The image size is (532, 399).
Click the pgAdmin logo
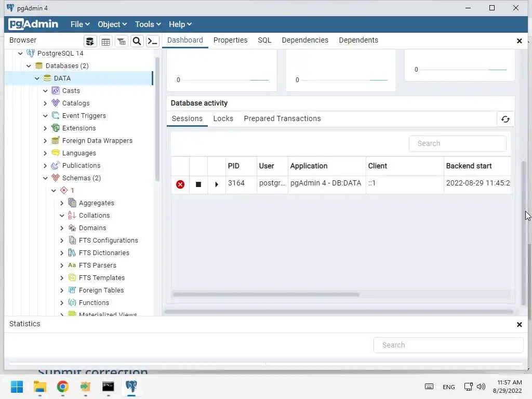[x=33, y=24]
